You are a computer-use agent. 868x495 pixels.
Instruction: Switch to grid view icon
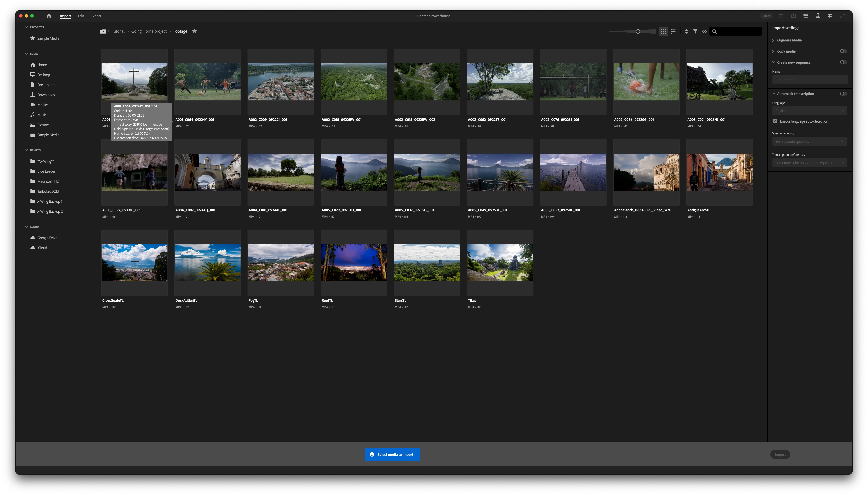tap(663, 31)
